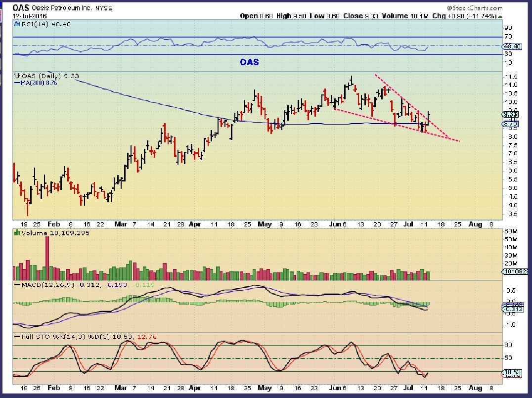Click the Chg +0.98 (+11.74%) value

pos(464,16)
